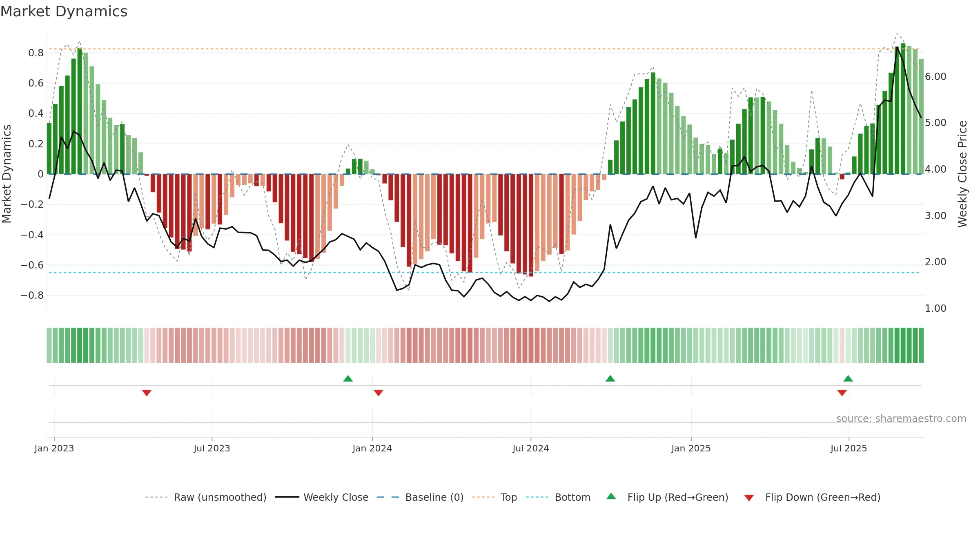980x551 pixels.
Task: Click the Flip Down (Green→Red) legend label
Action: coord(823,497)
